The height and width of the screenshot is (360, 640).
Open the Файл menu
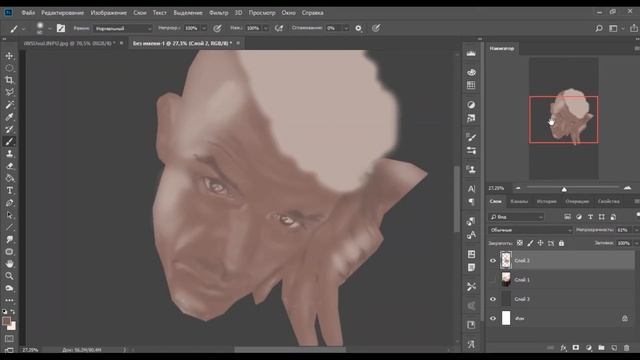click(28, 13)
